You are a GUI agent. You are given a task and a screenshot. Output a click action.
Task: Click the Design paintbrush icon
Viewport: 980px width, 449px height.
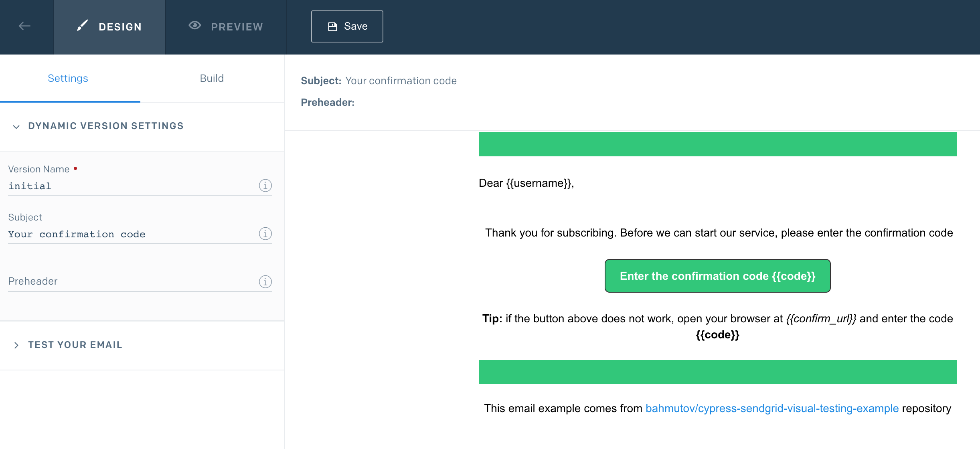pyautogui.click(x=82, y=26)
